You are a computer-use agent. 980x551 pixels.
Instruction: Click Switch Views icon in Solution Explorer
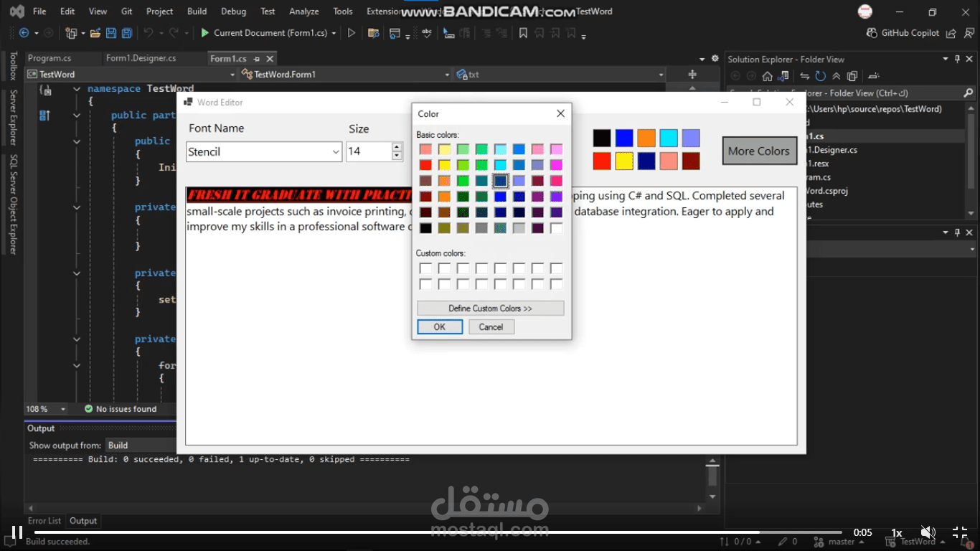[784, 76]
